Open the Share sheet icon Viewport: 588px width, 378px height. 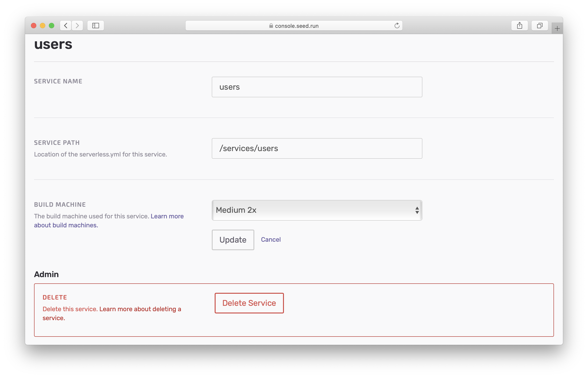(x=519, y=26)
